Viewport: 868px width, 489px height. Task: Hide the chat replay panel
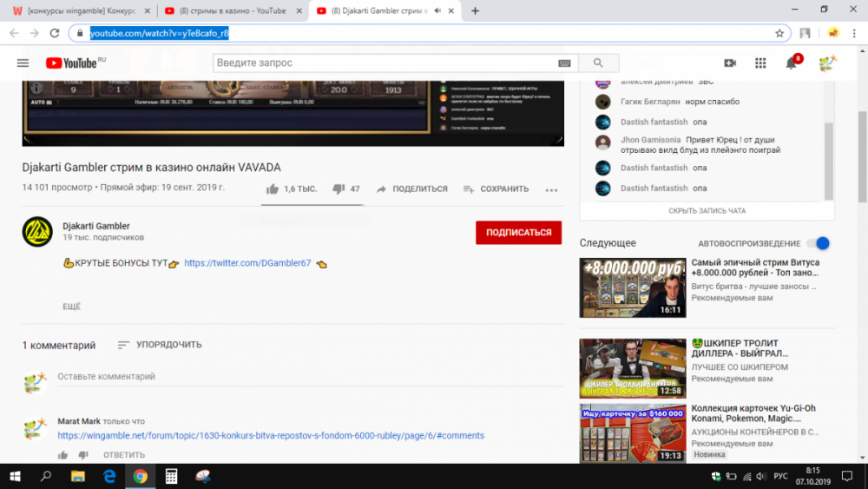click(707, 211)
